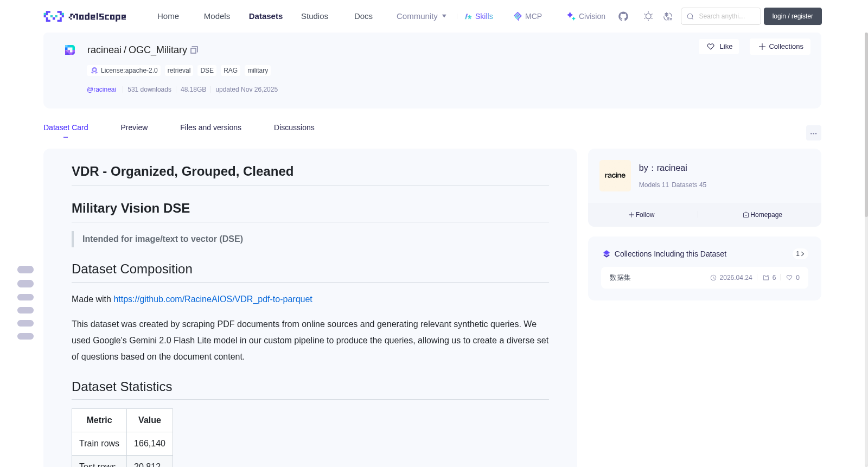This screenshot has width=868, height=467.
Task: Click the retrieval tag
Action: click(x=179, y=71)
